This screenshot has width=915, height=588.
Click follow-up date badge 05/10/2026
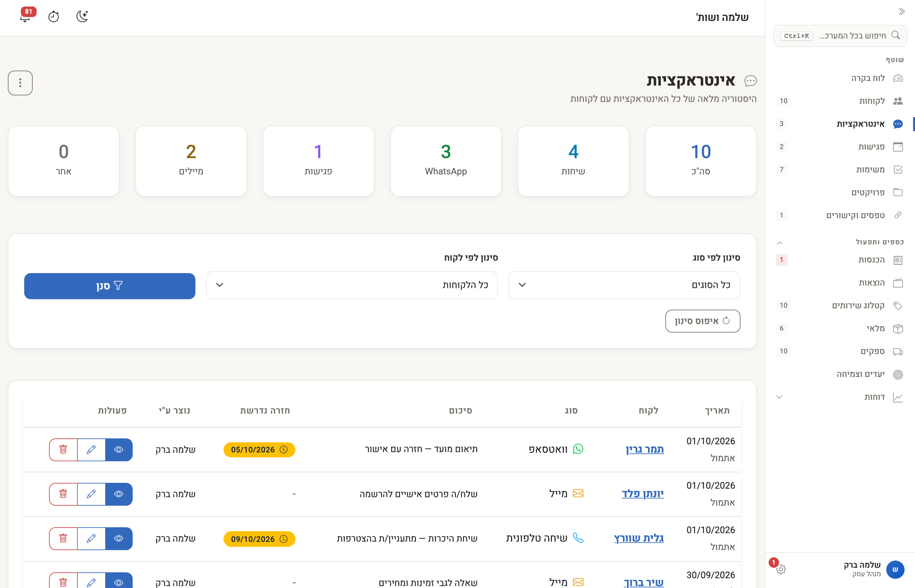click(x=259, y=450)
